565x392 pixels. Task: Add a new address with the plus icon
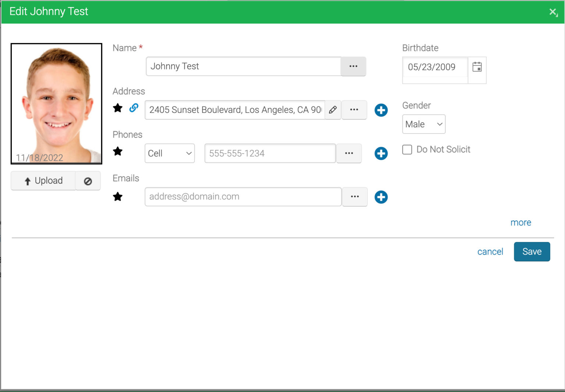click(x=381, y=110)
